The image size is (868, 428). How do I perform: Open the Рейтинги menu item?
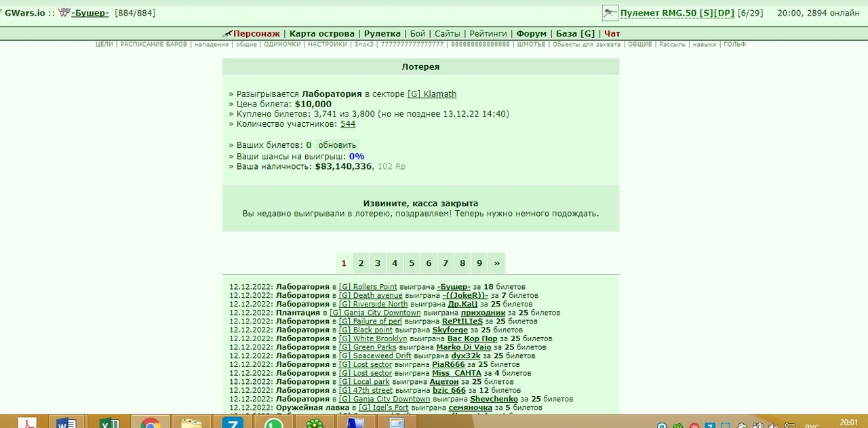tap(488, 34)
